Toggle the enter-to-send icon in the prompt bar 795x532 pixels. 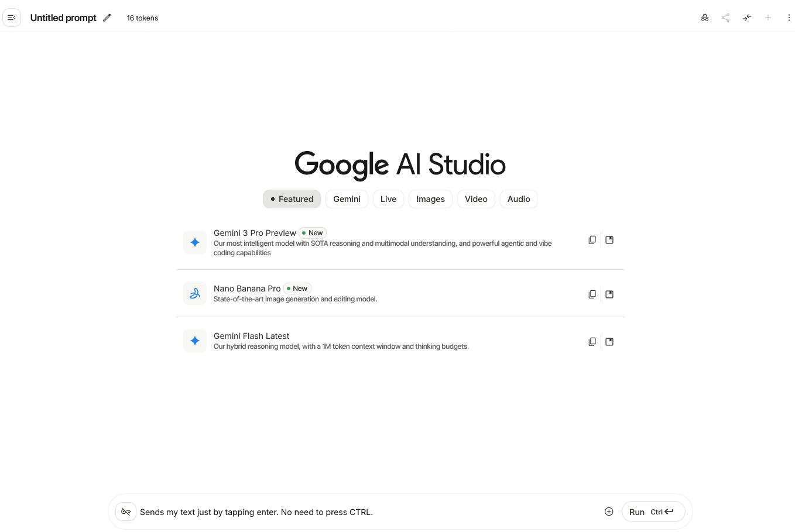[x=126, y=512]
